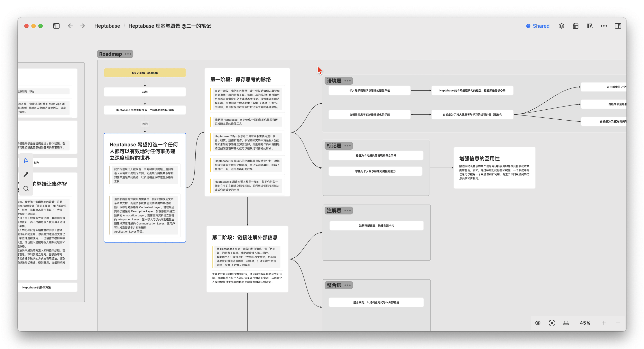Viewport: 644px width, 349px height.
Task: Open the Roadmap section options dots
Action: pos(128,54)
